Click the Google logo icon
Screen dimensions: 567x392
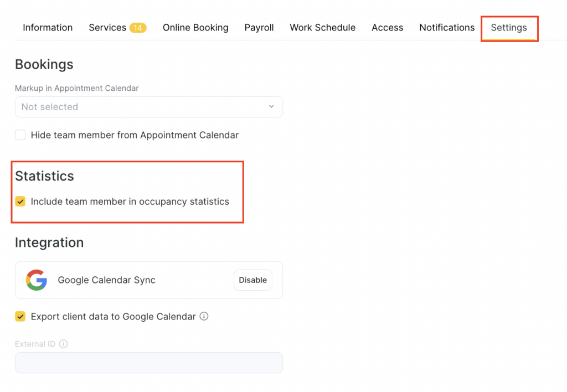click(37, 280)
